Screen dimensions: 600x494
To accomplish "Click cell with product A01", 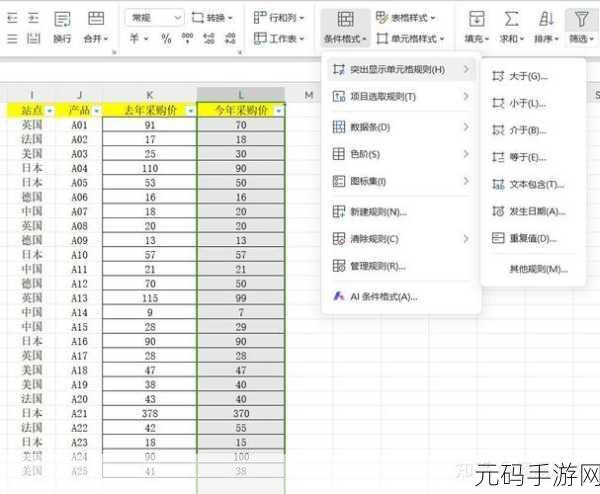I will point(79,125).
